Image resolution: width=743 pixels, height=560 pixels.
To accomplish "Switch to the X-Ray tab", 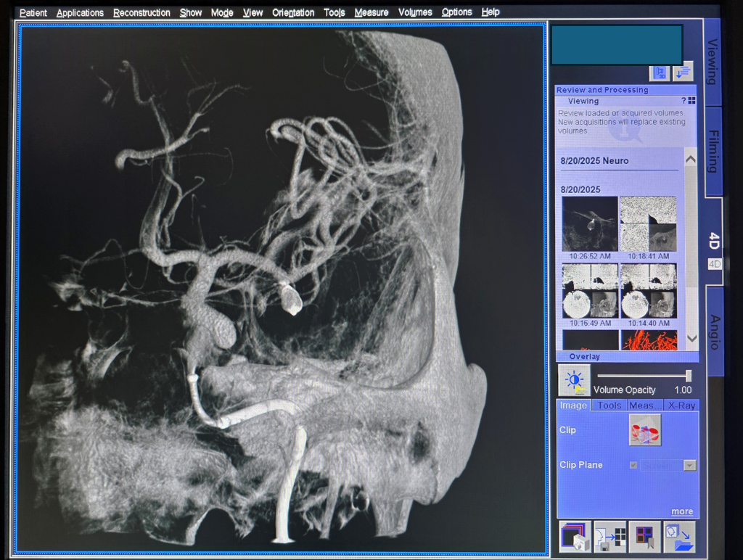I will point(681,405).
